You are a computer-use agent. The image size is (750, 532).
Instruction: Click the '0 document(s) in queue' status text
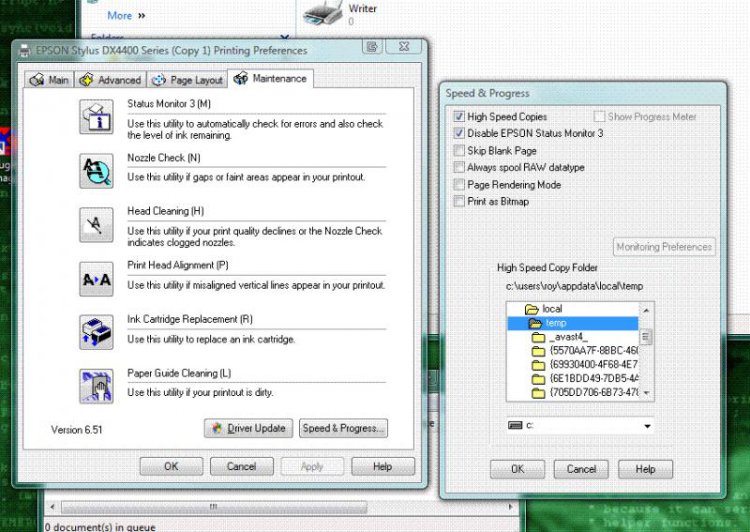[x=100, y=527]
